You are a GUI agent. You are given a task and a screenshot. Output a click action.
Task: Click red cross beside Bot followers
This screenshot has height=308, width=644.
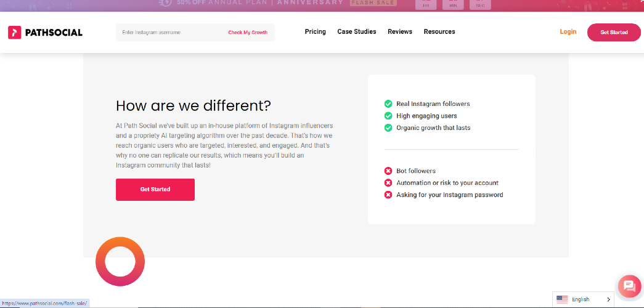[388, 171]
